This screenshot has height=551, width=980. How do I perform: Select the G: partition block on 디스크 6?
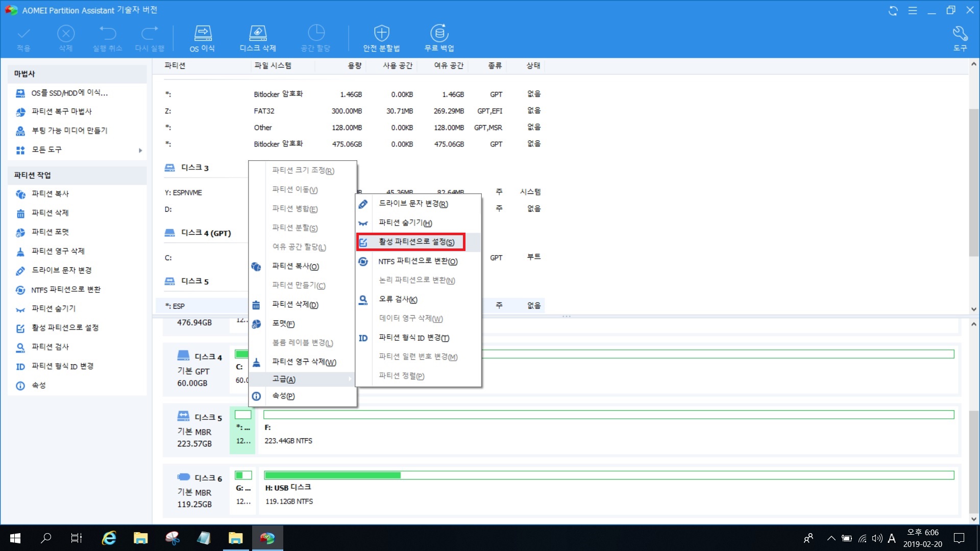click(243, 490)
